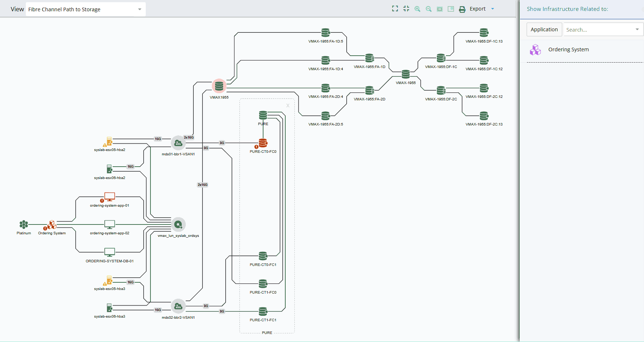This screenshot has width=644, height=342.
Task: Select the VMAX-1955:DF-1C director node
Action: 441,58
